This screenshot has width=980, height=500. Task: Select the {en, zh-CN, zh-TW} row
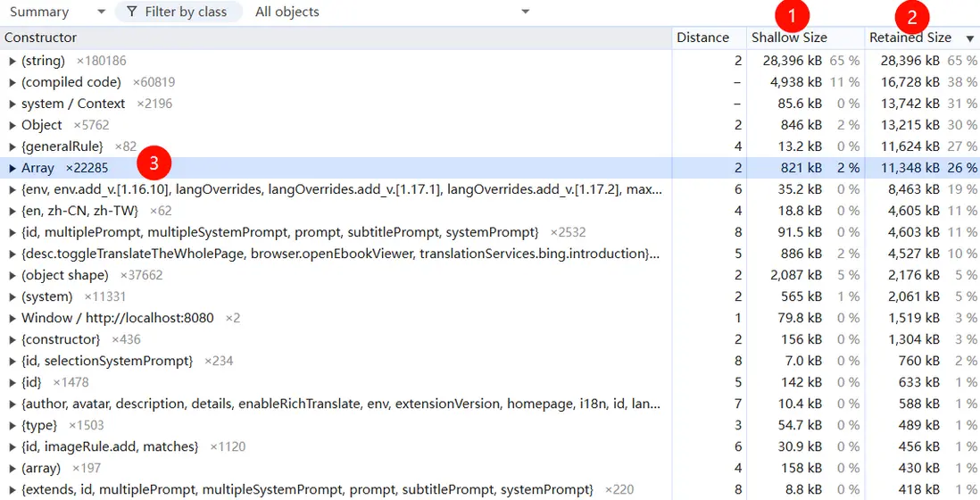[x=490, y=211]
